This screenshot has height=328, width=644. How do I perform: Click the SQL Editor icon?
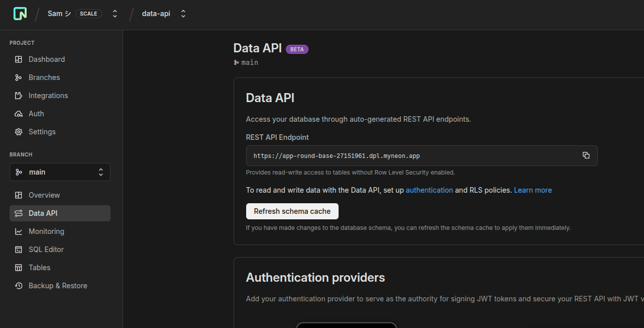point(19,250)
